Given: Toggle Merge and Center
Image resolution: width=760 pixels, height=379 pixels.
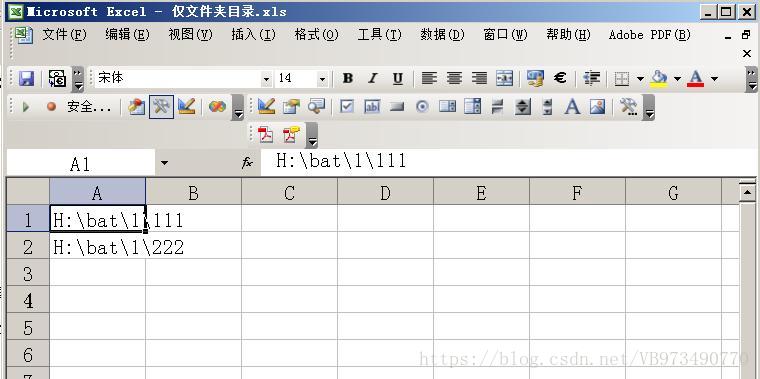Looking at the screenshot, I should coord(504,78).
